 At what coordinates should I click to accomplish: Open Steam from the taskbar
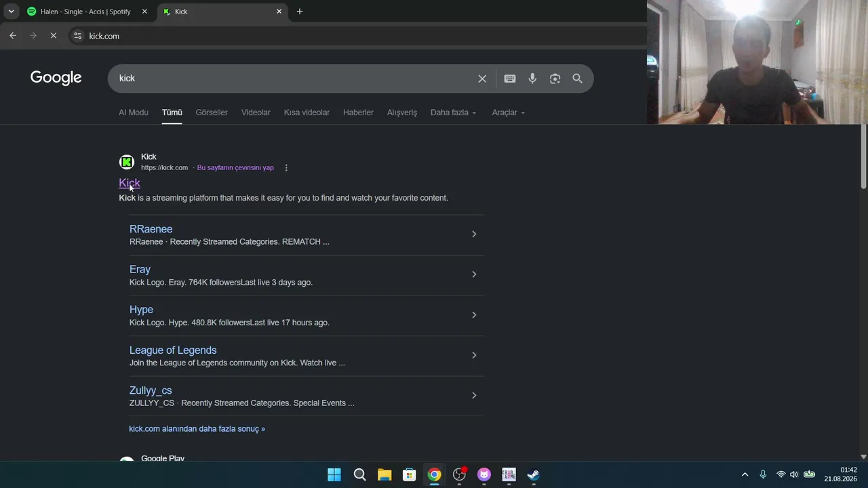click(x=534, y=474)
